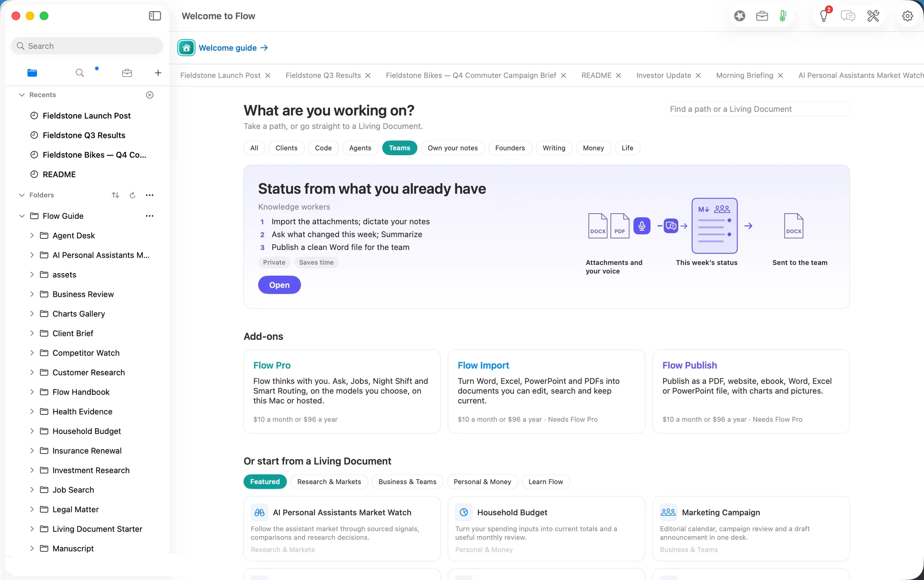Viewport: 924px width, 580px height.
Task: Click the Search field in sidebar
Action: click(87, 46)
